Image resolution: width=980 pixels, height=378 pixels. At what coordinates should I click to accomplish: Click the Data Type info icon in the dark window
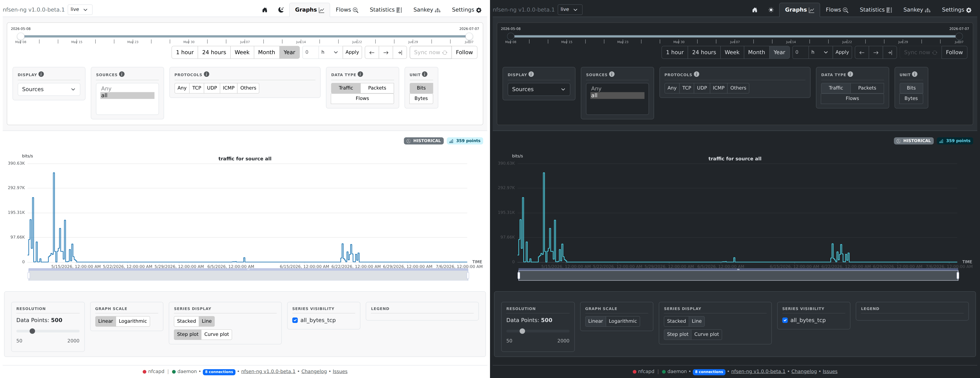click(850, 74)
